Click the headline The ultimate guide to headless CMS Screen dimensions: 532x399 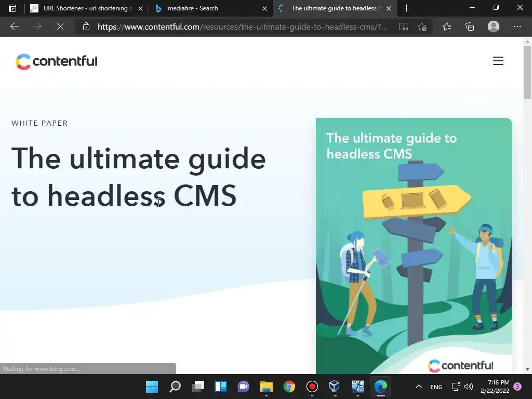[x=138, y=177]
